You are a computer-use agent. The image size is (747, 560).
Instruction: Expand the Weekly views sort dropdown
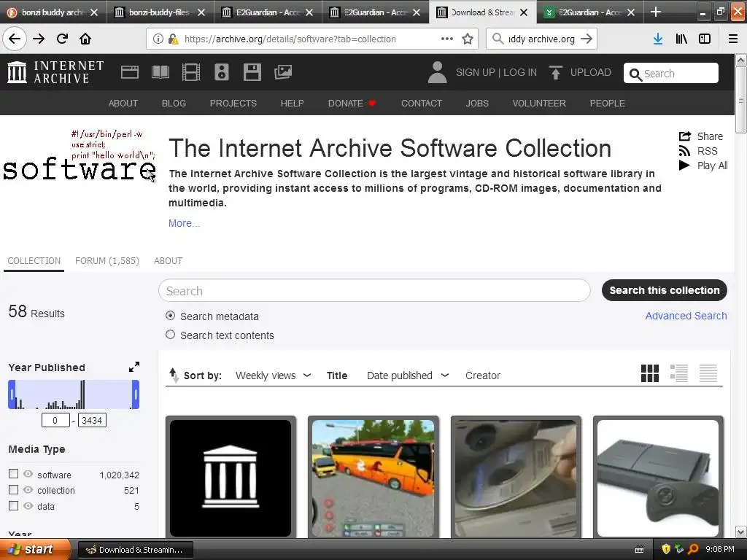click(x=307, y=376)
